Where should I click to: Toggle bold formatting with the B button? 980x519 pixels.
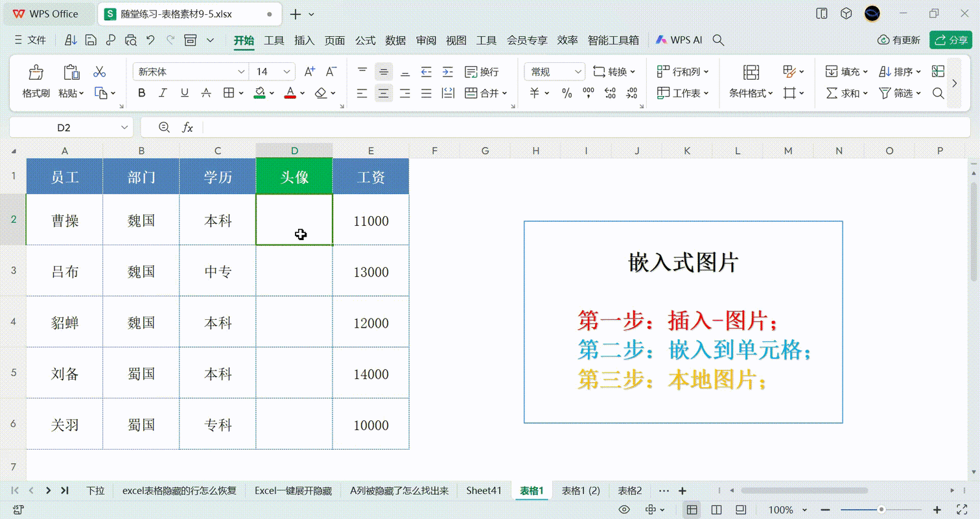[x=141, y=93]
